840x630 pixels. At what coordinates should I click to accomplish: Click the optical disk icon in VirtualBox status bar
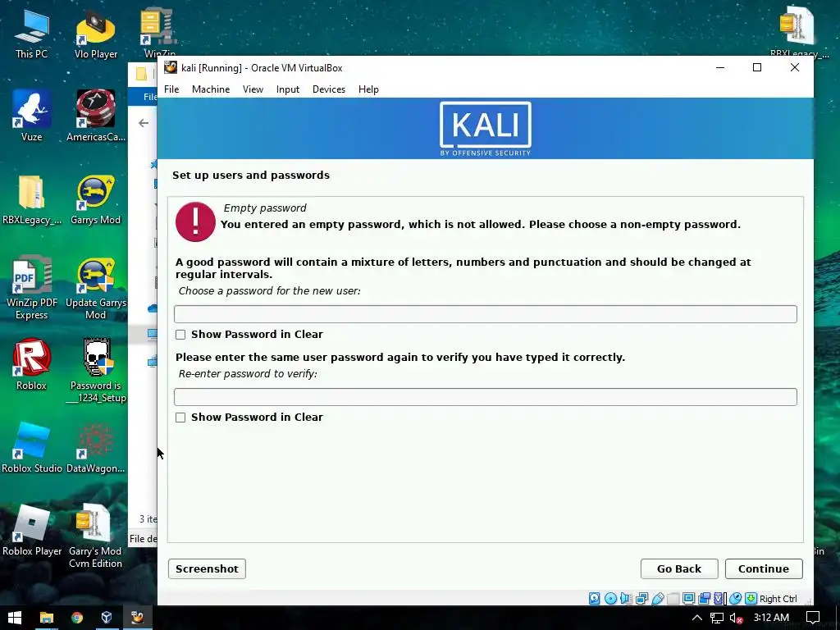coord(610,598)
